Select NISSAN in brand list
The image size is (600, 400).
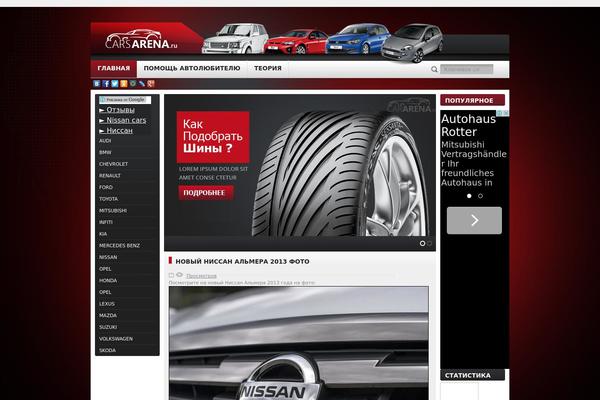(x=108, y=257)
